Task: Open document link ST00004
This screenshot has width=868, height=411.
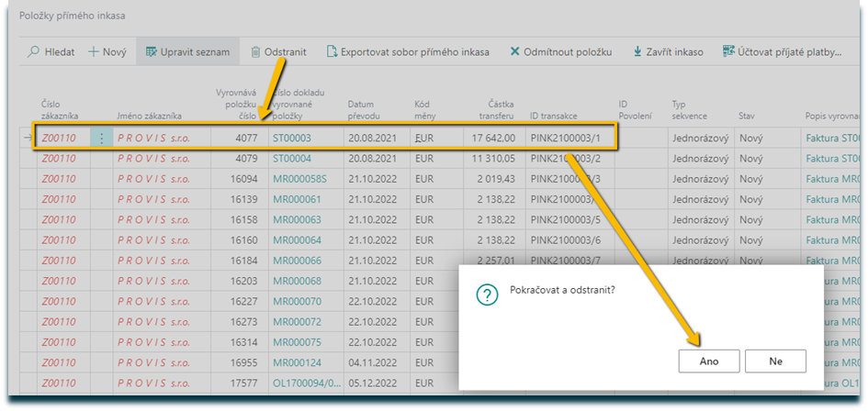Action: click(x=292, y=159)
